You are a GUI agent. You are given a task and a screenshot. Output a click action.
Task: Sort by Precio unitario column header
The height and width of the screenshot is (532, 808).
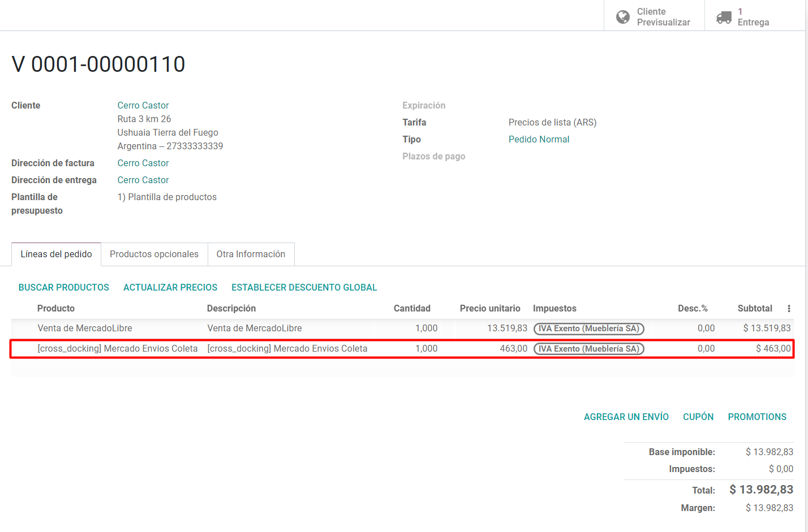coord(489,309)
